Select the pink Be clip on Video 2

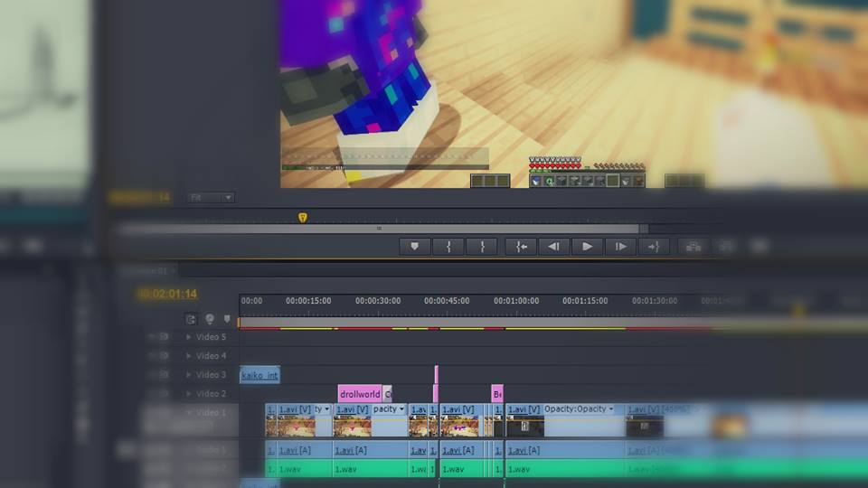click(497, 394)
